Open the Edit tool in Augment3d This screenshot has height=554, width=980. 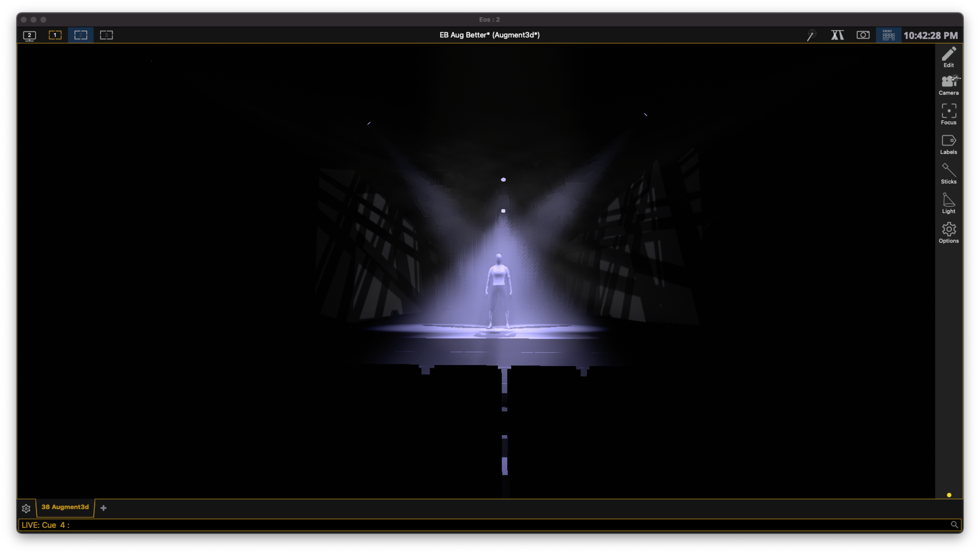pyautogui.click(x=949, y=57)
